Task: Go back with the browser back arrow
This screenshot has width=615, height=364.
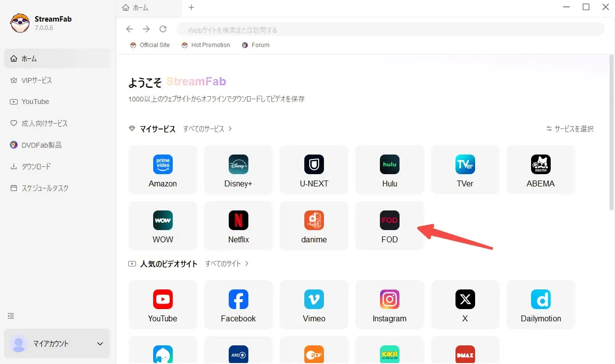Action: [130, 29]
